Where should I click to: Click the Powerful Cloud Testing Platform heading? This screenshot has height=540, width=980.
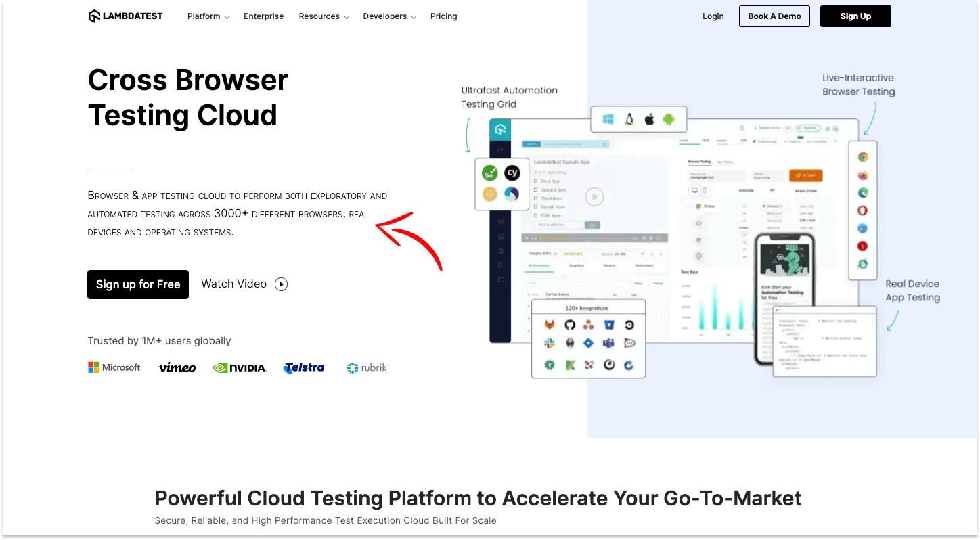pyautogui.click(x=478, y=499)
